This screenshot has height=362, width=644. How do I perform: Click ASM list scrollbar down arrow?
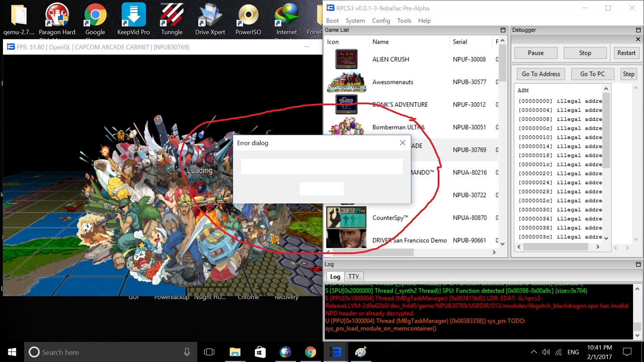(x=606, y=238)
